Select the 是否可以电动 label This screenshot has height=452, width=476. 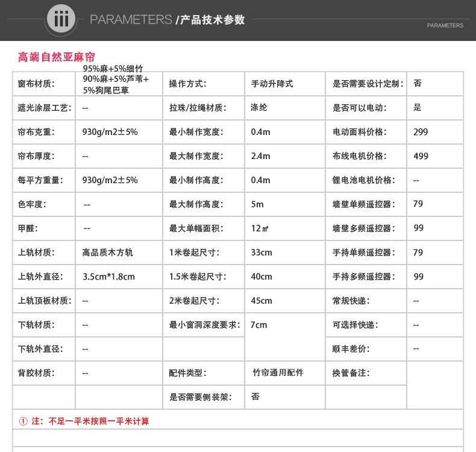[x=360, y=108]
